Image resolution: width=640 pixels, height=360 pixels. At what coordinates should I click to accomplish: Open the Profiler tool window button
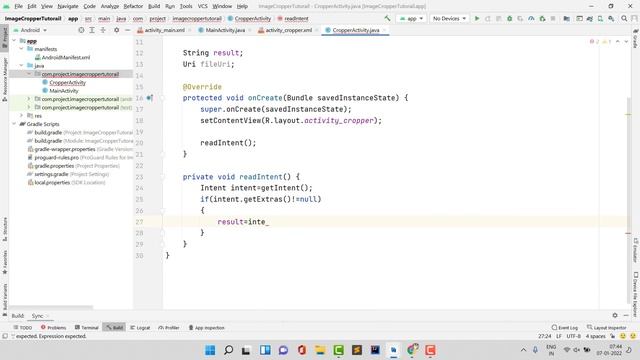(169, 327)
